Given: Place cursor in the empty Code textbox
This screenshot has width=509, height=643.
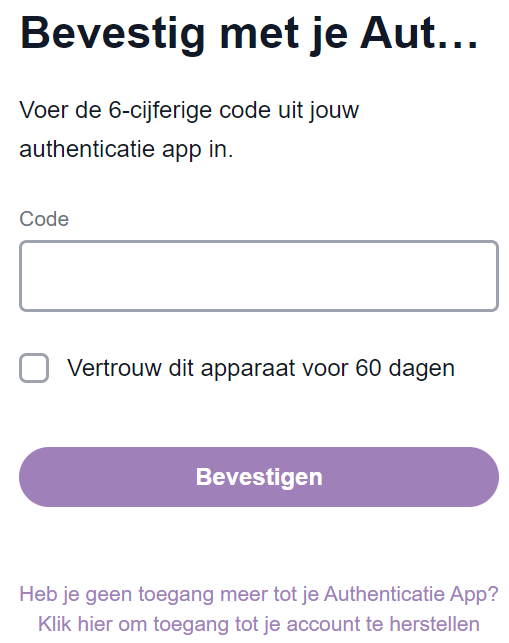Looking at the screenshot, I should tap(259, 276).
